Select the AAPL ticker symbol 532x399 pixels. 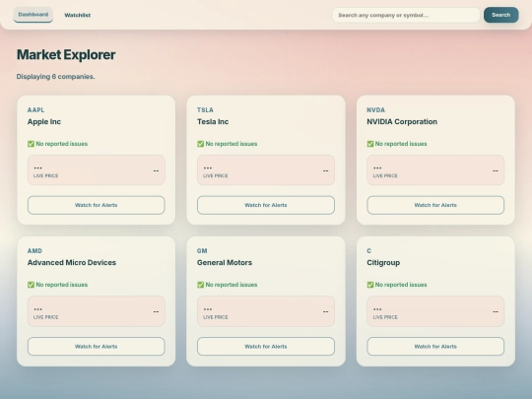point(36,110)
